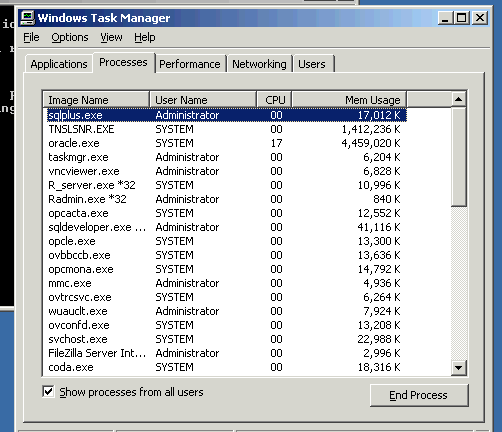
Task: Sort by the Mem Usage column header
Action: (x=349, y=100)
